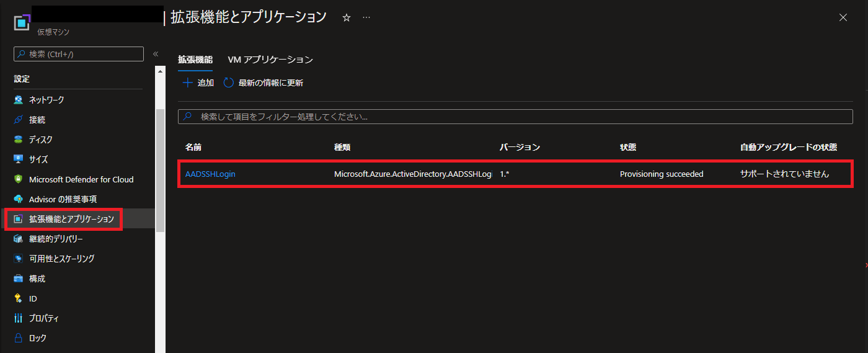Open ネットワーク settings label
This screenshot has height=353, width=868.
pos(46,100)
